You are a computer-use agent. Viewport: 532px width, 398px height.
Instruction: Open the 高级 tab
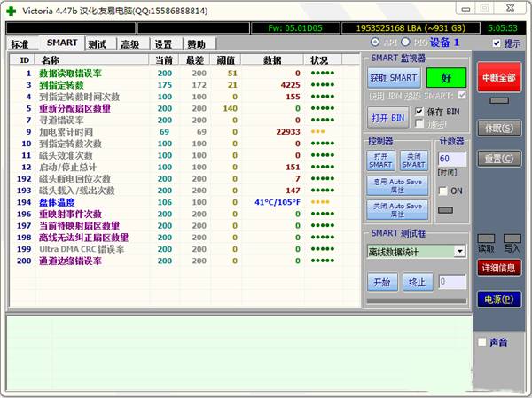[x=130, y=43]
